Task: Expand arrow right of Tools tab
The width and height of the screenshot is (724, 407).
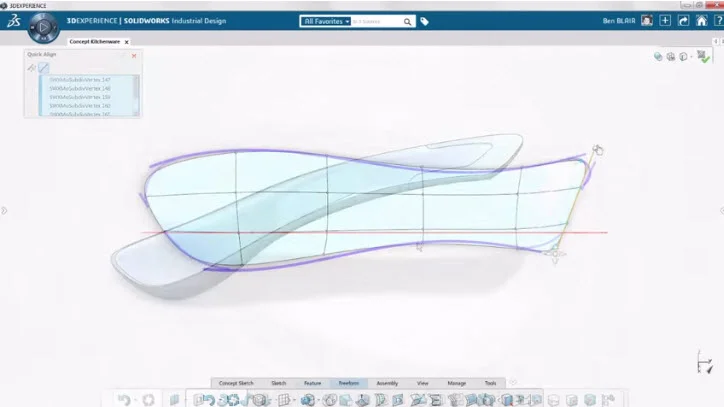Action: (x=513, y=383)
